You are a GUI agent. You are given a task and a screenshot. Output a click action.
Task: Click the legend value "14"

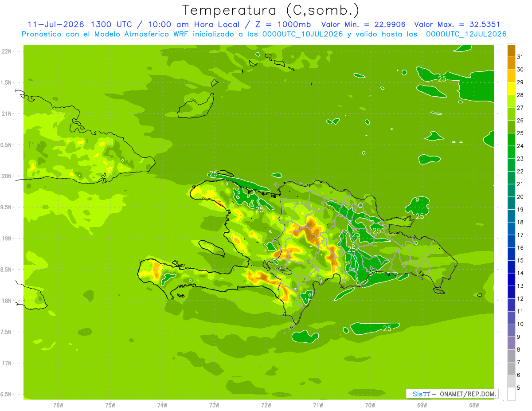pyautogui.click(x=520, y=273)
